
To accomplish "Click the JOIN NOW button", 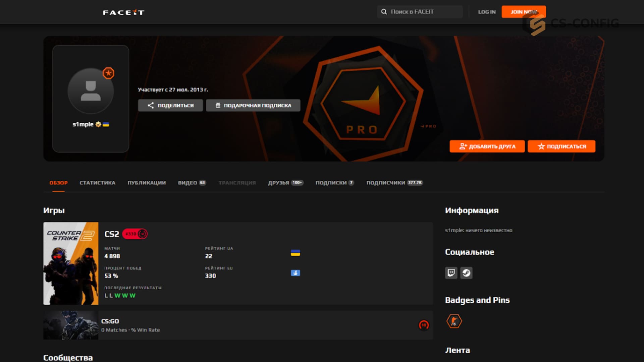I will [x=524, y=12].
